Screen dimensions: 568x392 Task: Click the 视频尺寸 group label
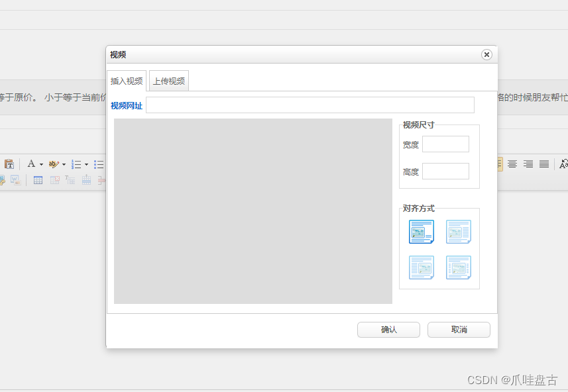(419, 125)
